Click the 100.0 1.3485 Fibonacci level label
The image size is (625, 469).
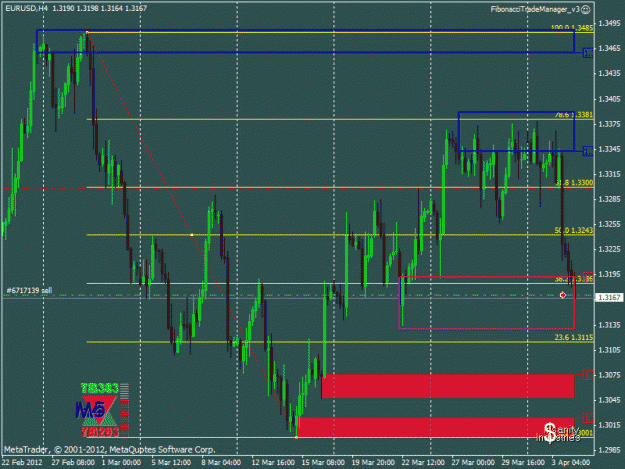pos(572,27)
